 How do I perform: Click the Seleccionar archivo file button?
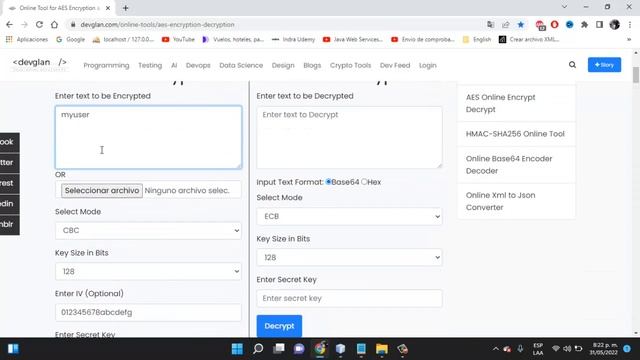click(102, 191)
